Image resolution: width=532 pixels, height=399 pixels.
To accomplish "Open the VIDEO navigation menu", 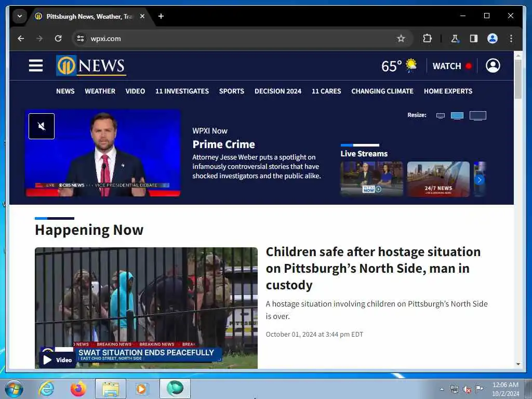I will pos(135,91).
